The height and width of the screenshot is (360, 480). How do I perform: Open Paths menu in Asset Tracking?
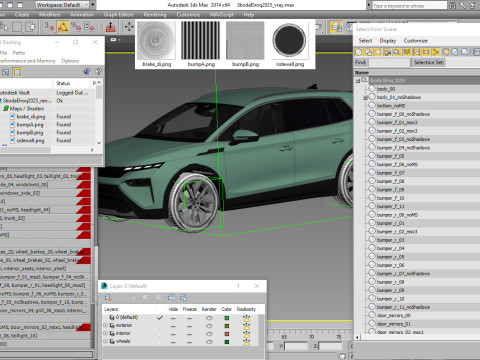click(x=19, y=53)
